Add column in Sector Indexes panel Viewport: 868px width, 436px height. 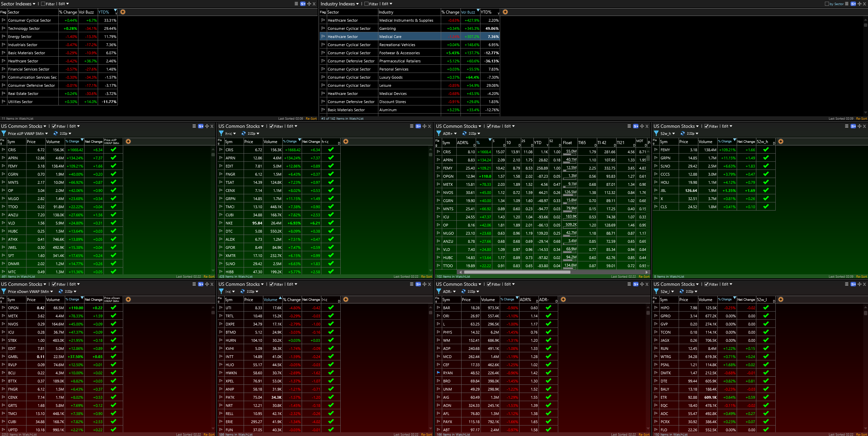(123, 12)
